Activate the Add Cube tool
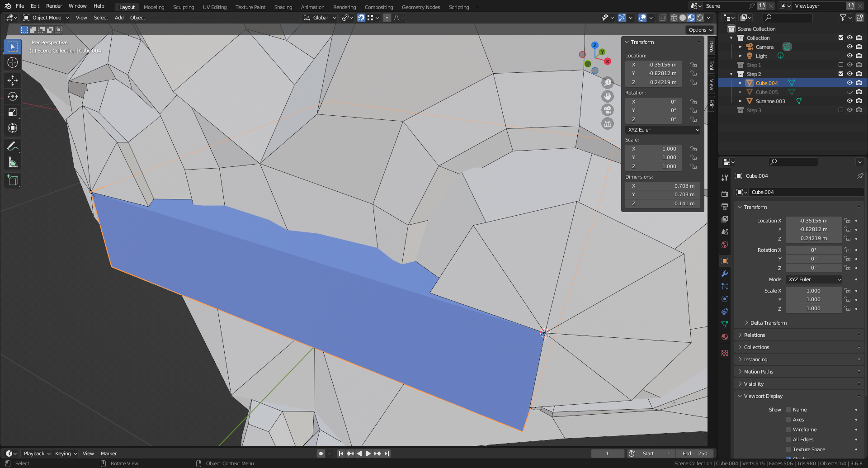868x468 pixels. (x=13, y=180)
